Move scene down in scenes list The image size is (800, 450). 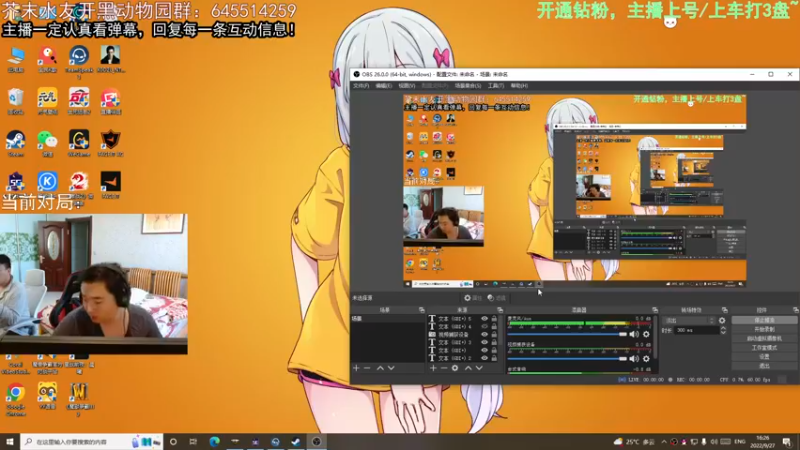click(391, 368)
